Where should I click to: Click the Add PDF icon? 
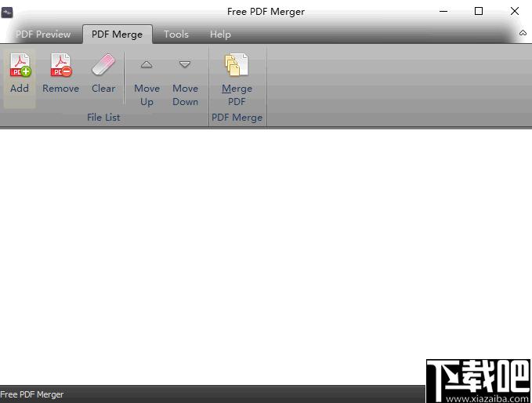click(x=20, y=65)
